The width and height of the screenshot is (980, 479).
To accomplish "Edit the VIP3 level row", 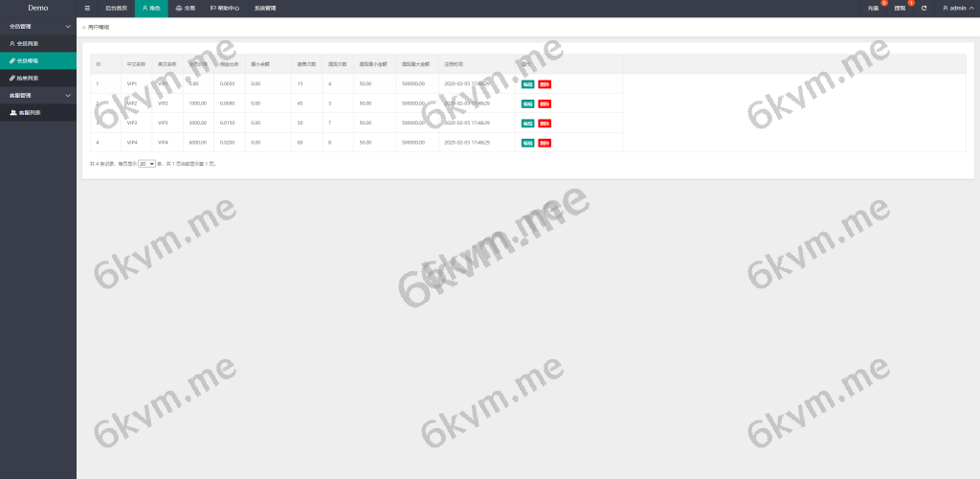I will (x=527, y=124).
